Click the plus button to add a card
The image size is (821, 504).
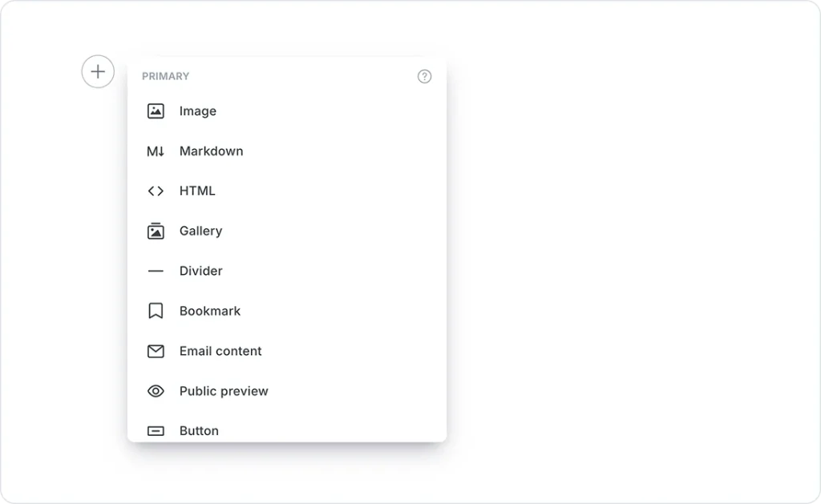click(98, 71)
